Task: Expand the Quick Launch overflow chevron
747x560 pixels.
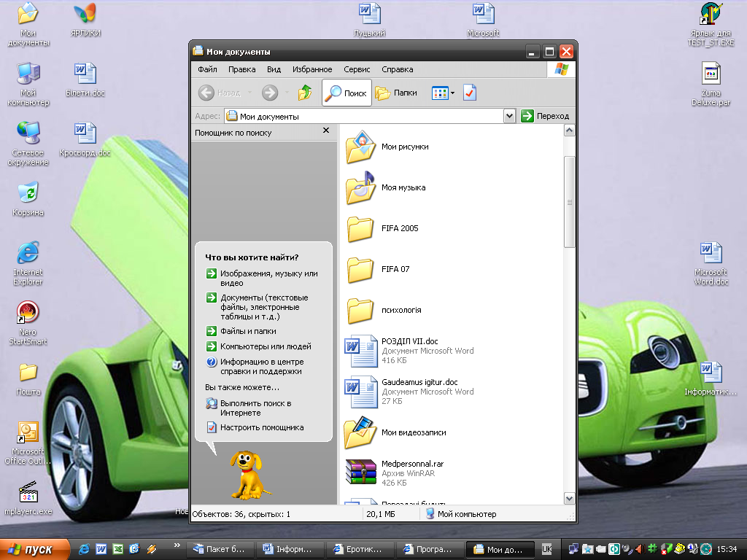Action: pyautogui.click(x=177, y=545)
